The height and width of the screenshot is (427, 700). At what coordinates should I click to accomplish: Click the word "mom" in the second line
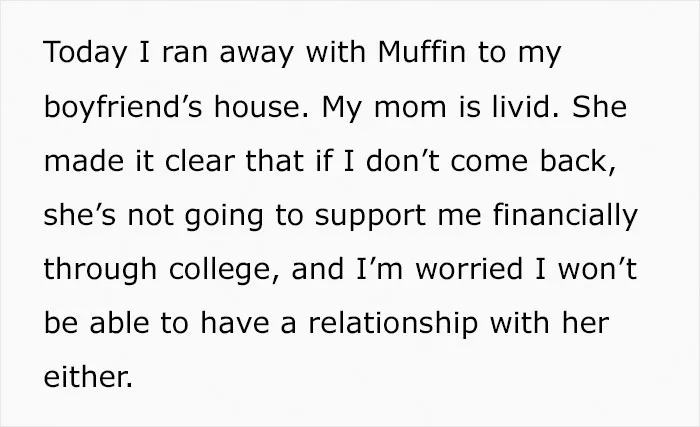point(410,109)
